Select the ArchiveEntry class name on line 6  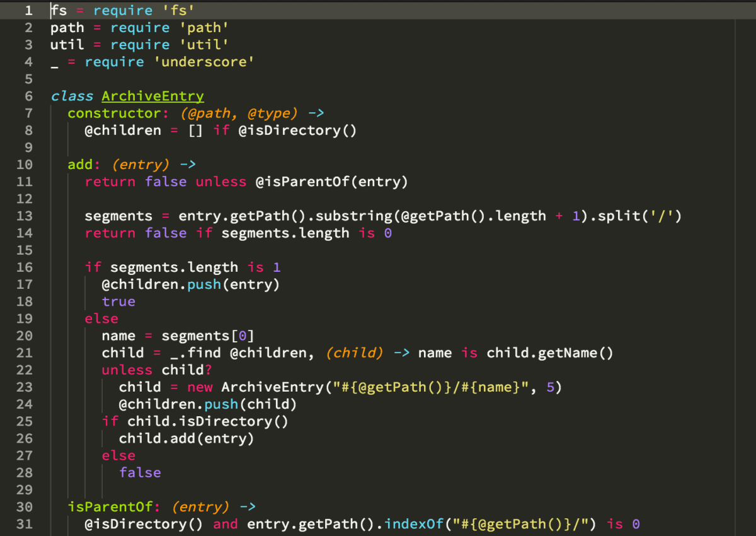point(152,96)
